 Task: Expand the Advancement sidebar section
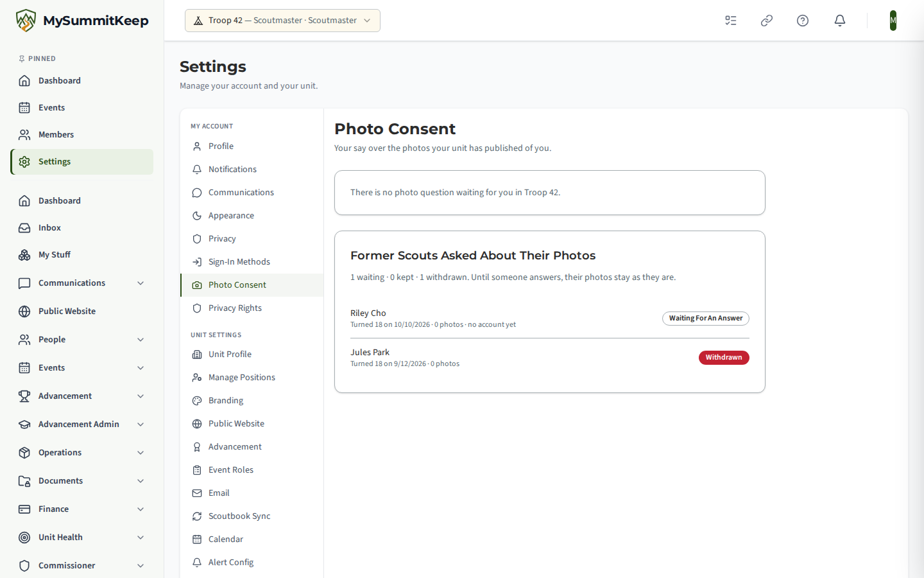coord(82,396)
